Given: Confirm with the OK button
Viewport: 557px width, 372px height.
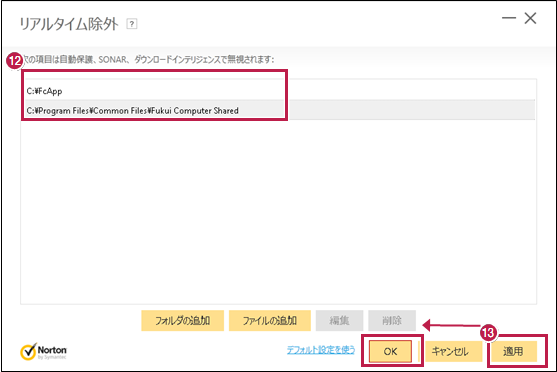Looking at the screenshot, I should [x=390, y=351].
